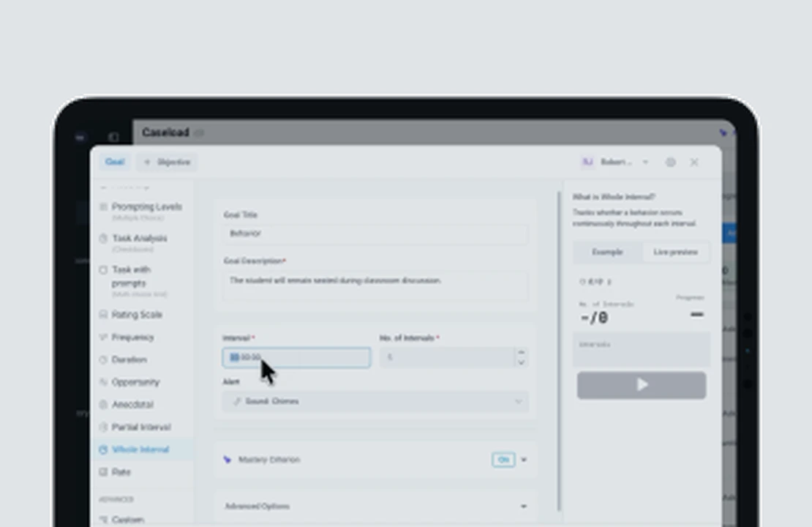Click the Whole Interval icon
This screenshot has width=812, height=527.
coord(104,450)
